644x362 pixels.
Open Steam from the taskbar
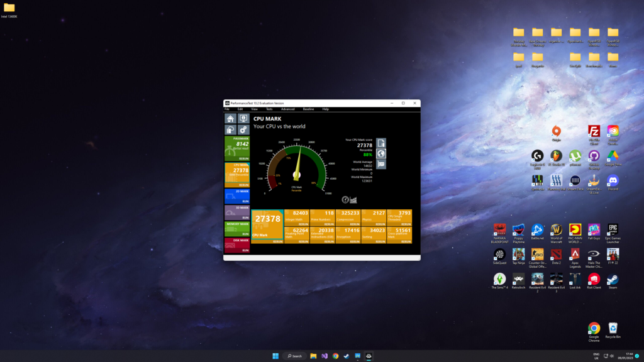[347, 356]
